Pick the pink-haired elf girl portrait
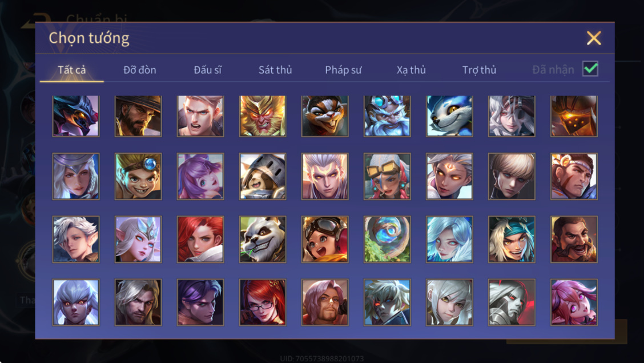The image size is (644, 363). (574, 302)
